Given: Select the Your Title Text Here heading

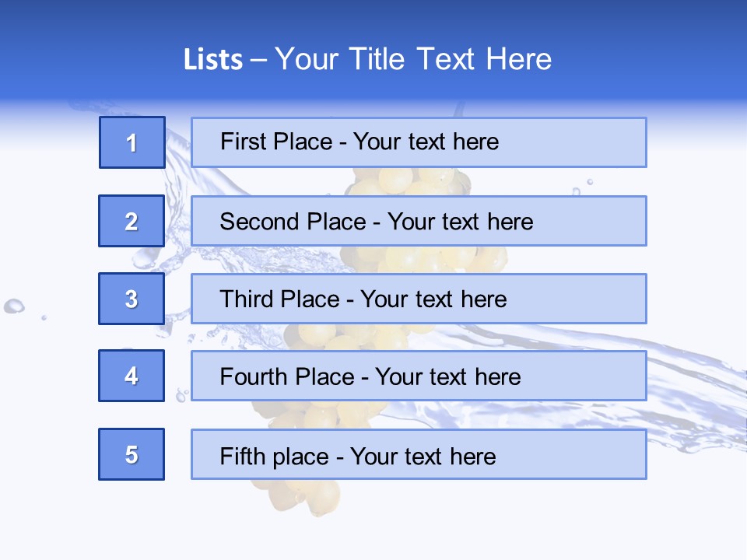Looking at the screenshot, I should pyautogui.click(x=413, y=60).
